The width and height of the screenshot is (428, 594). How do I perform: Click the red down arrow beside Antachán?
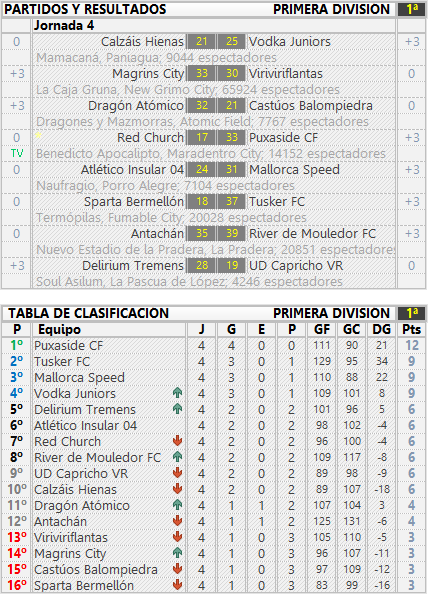(x=177, y=521)
